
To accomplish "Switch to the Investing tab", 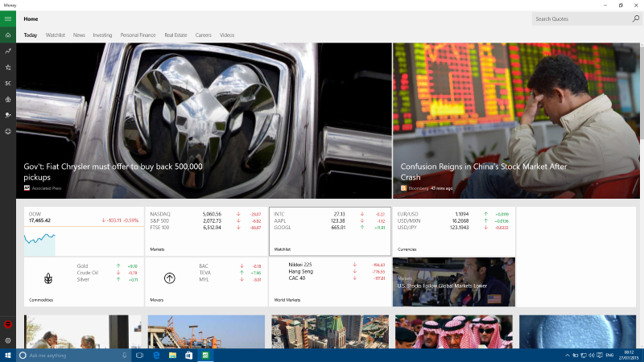I will click(x=102, y=35).
